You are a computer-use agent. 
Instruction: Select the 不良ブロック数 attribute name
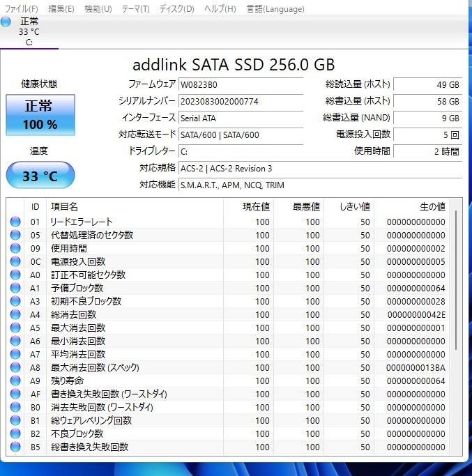coord(77,433)
